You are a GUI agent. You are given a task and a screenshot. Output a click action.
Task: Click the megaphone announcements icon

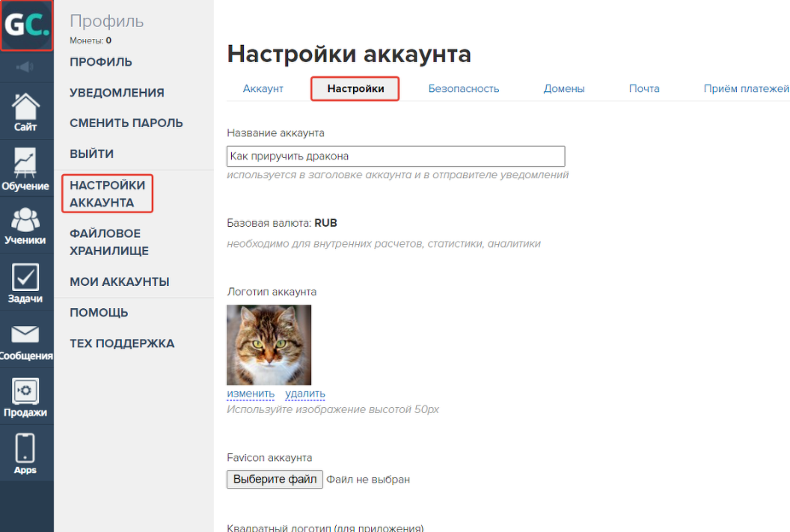pyautogui.click(x=25, y=67)
